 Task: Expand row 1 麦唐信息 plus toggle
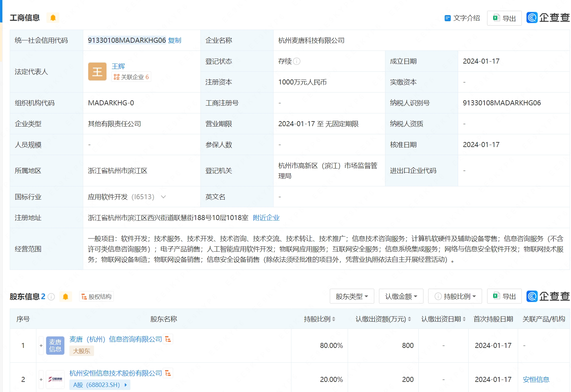[41, 346]
